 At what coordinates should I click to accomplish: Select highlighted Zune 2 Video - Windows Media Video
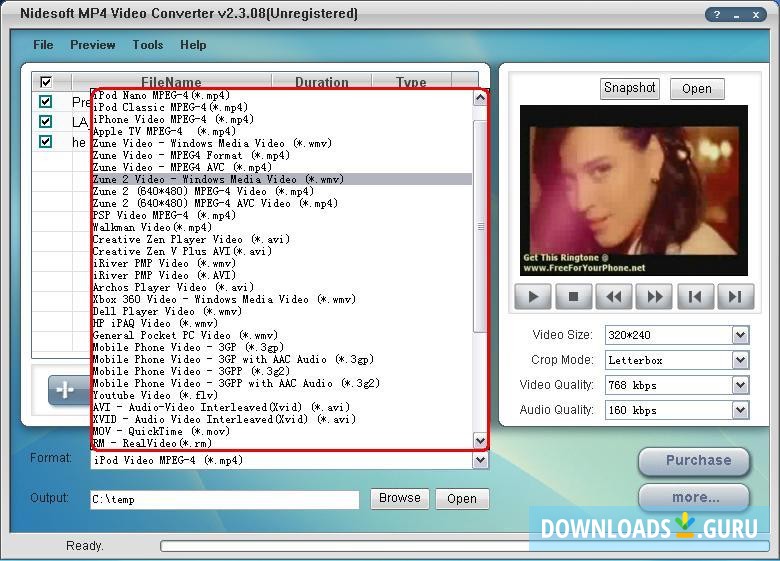(x=282, y=180)
